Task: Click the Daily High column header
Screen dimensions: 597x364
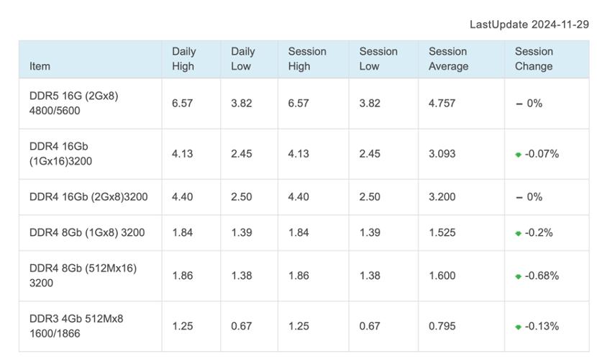Action: (x=183, y=59)
